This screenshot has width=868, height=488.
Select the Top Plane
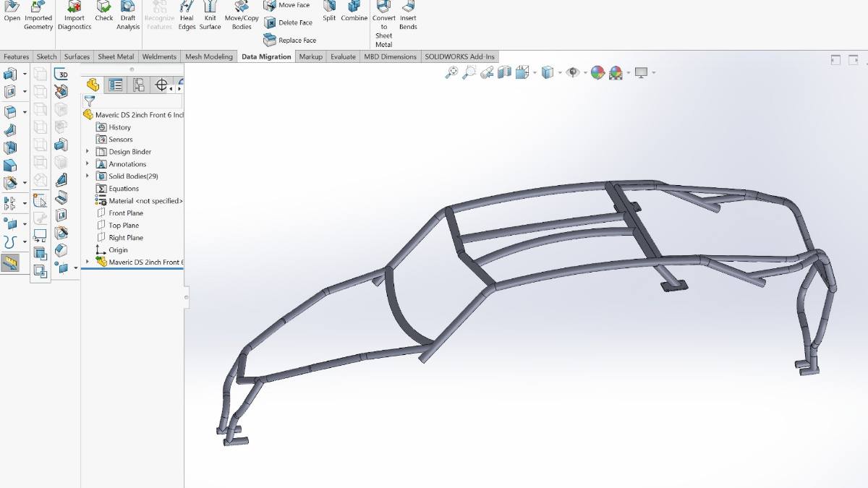click(x=118, y=226)
